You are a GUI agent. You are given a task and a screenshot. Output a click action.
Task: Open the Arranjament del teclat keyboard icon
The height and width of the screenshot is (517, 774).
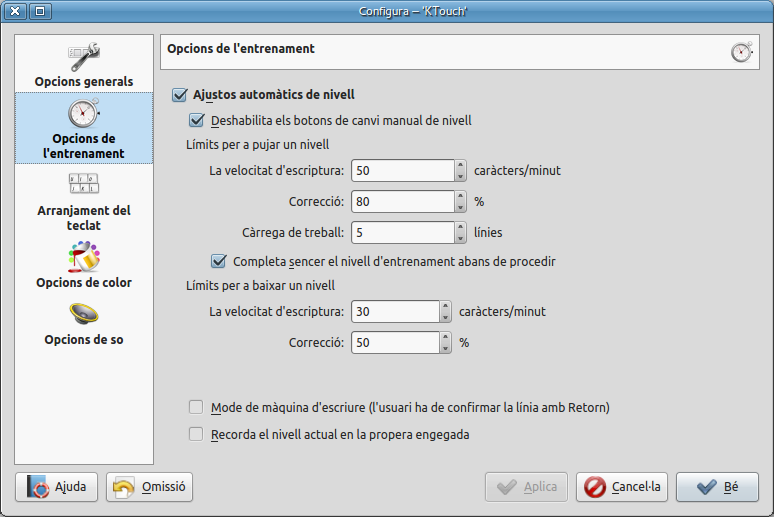(83, 184)
